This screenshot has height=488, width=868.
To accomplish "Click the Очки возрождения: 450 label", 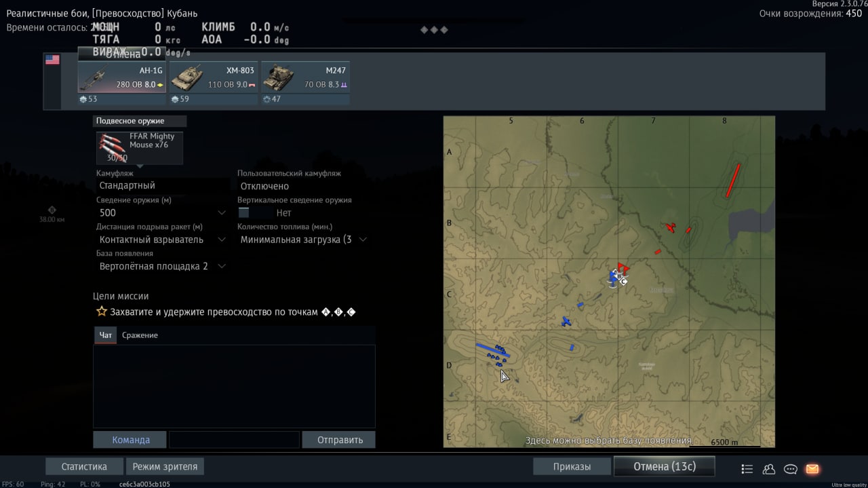I will pos(810,14).
